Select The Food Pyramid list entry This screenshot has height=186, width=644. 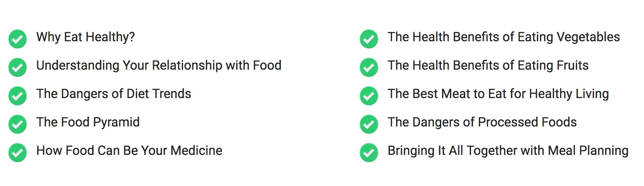point(88,122)
